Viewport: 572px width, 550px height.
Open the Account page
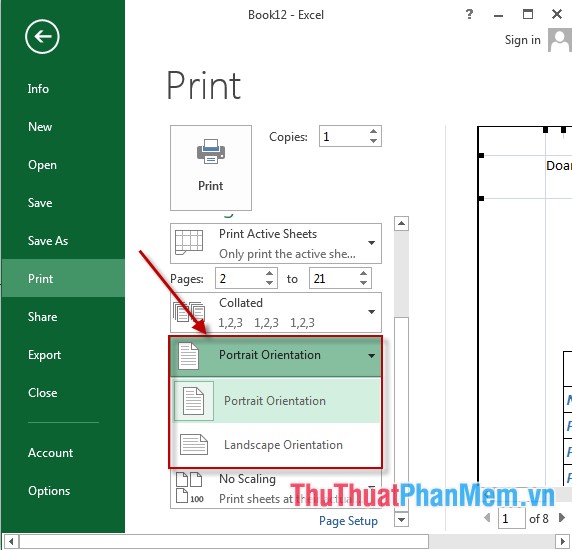click(50, 453)
